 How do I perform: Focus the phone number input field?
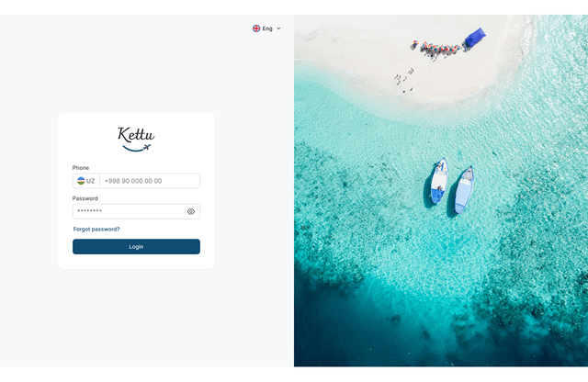[x=150, y=181]
